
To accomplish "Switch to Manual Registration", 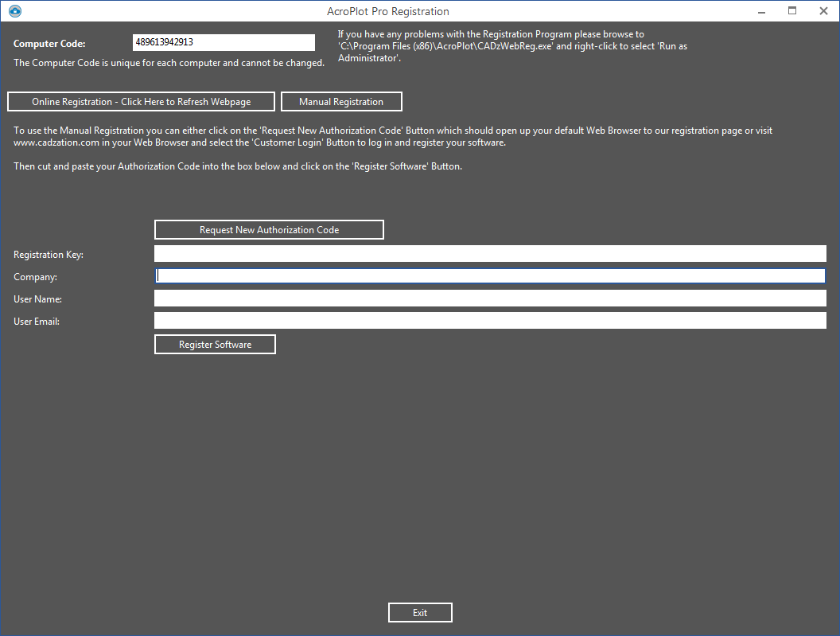I will [x=341, y=102].
